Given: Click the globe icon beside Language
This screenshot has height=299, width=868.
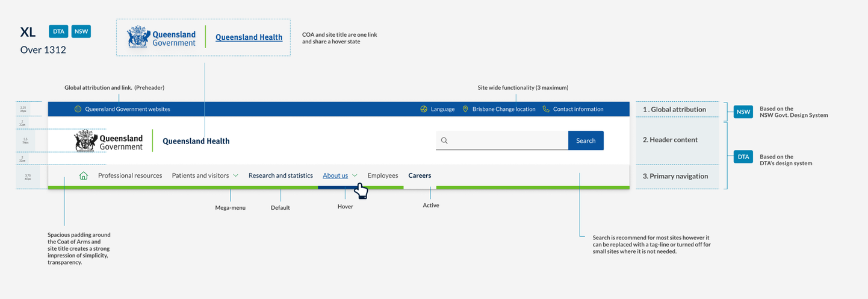Looking at the screenshot, I should tap(424, 109).
